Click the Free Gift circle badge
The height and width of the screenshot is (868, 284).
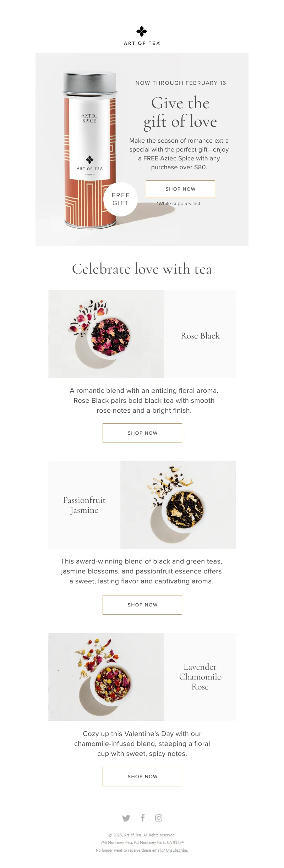121,199
